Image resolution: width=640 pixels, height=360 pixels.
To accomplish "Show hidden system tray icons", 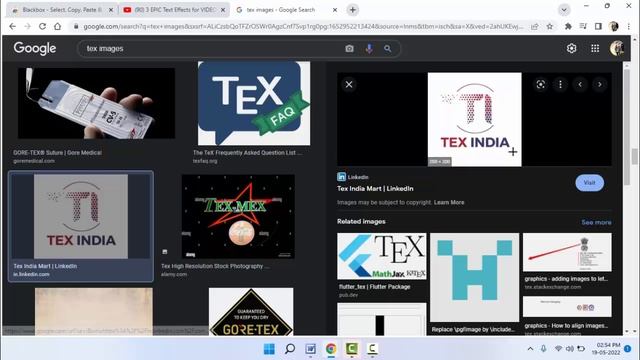I will (x=530, y=349).
